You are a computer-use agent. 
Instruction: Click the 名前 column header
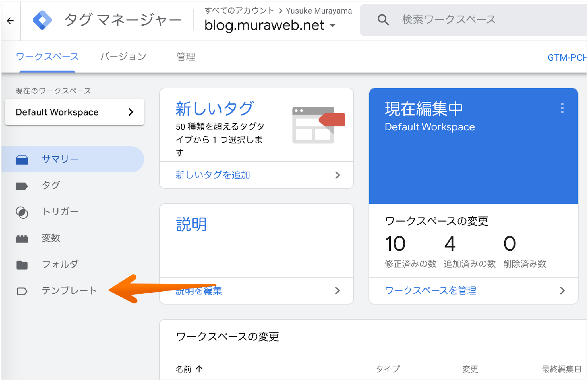183,369
